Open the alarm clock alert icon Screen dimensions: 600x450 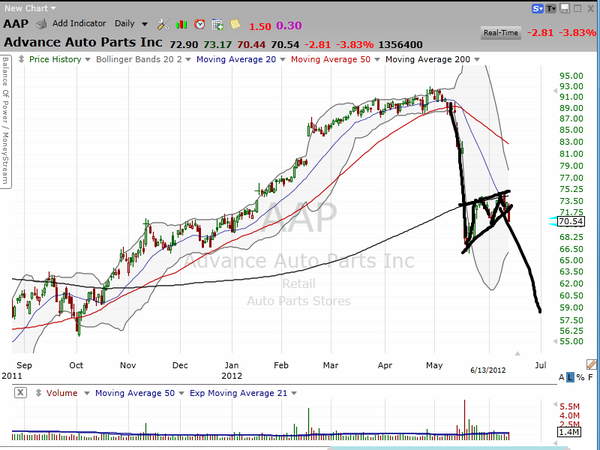pos(199,24)
